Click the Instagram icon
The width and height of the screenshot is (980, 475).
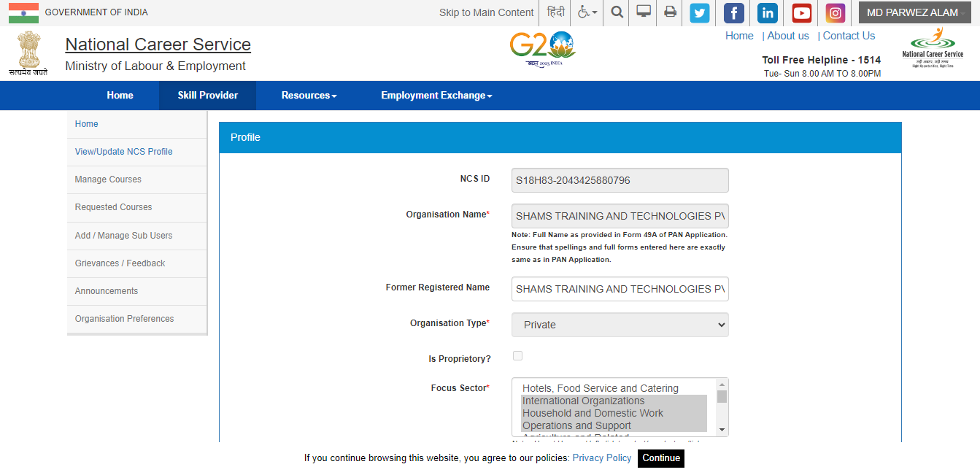pos(835,13)
